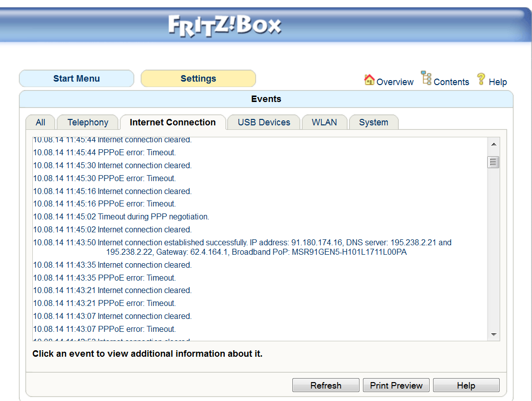View the System events tab

pos(373,122)
